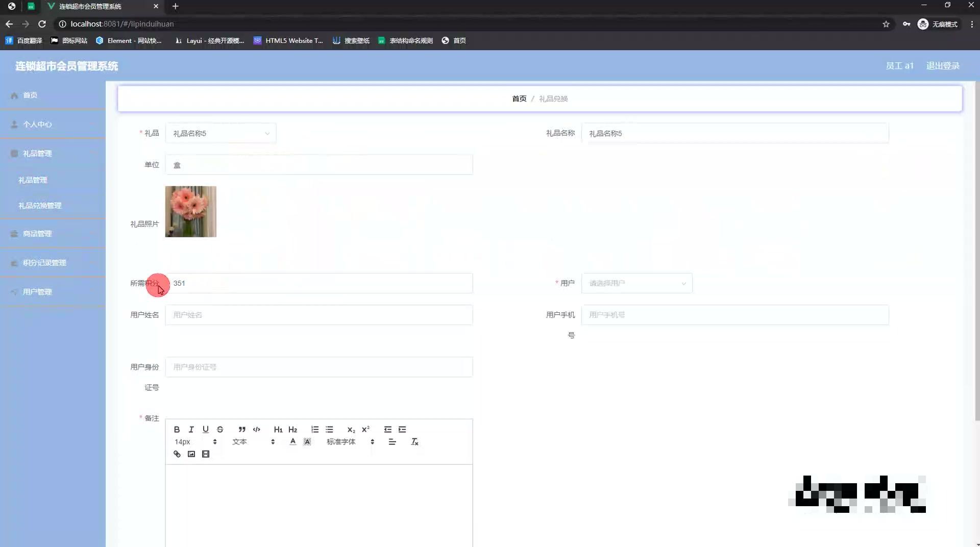Expand 商品管理 sidebar menu
Screen dimensions: 980x547
coord(53,233)
